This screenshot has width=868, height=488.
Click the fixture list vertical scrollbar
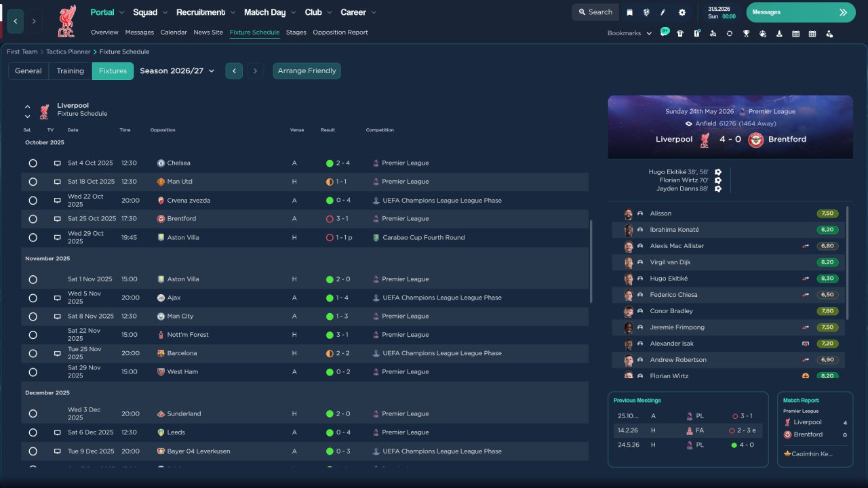[591, 261]
